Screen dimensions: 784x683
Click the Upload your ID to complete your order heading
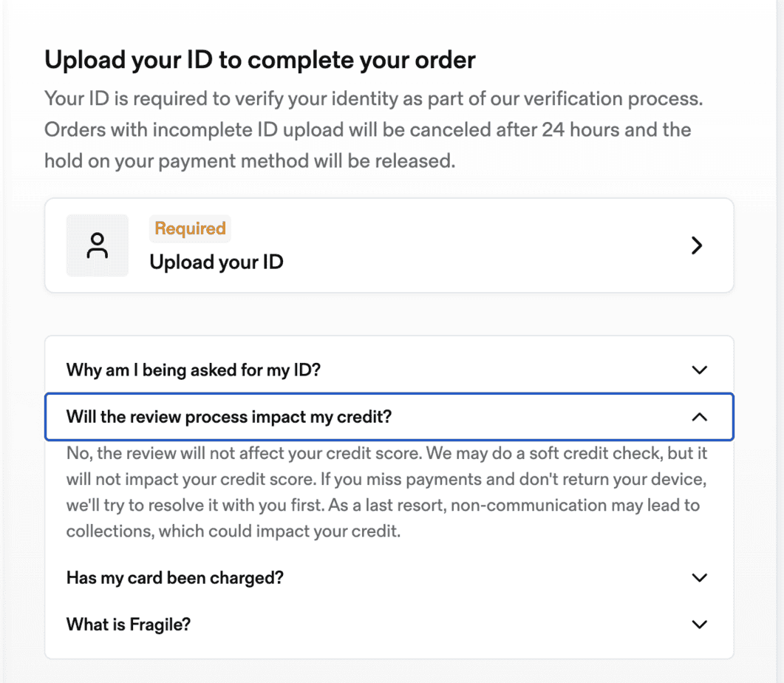[x=260, y=60]
